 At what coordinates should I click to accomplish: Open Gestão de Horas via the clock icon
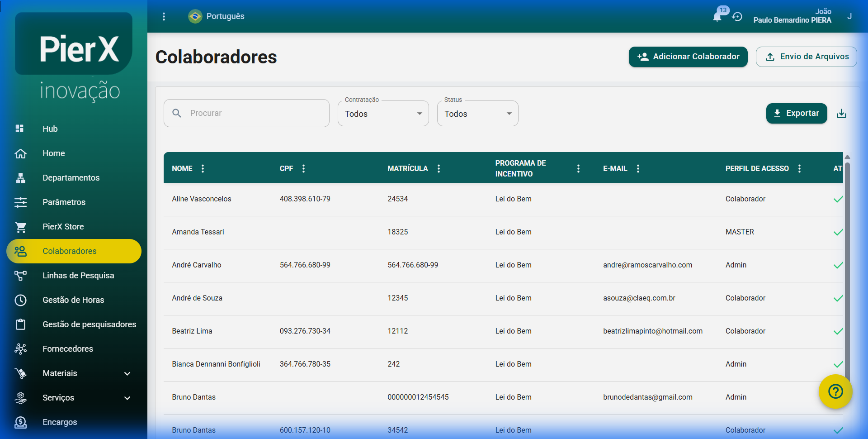tap(20, 300)
